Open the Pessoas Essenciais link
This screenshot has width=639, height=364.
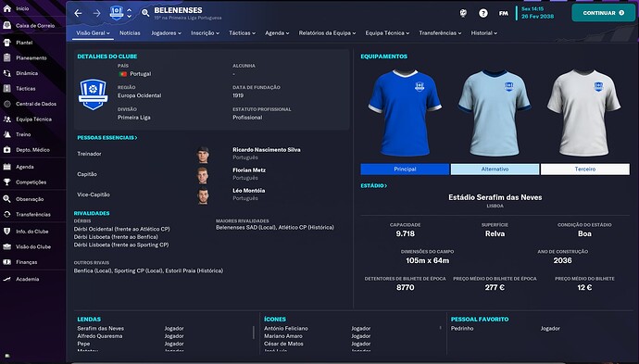(107, 138)
